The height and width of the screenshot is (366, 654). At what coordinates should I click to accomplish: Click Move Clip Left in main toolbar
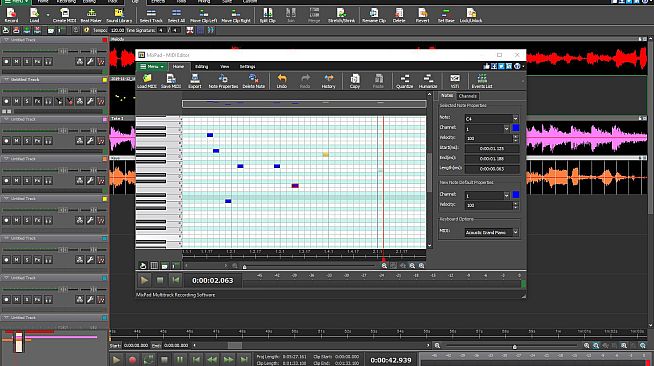click(x=204, y=15)
